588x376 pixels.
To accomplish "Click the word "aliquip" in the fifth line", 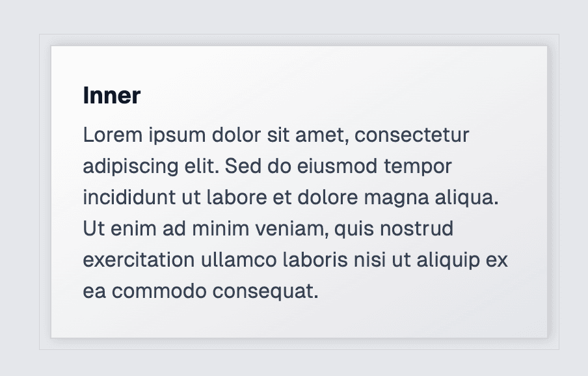I will pyautogui.click(x=448, y=261).
